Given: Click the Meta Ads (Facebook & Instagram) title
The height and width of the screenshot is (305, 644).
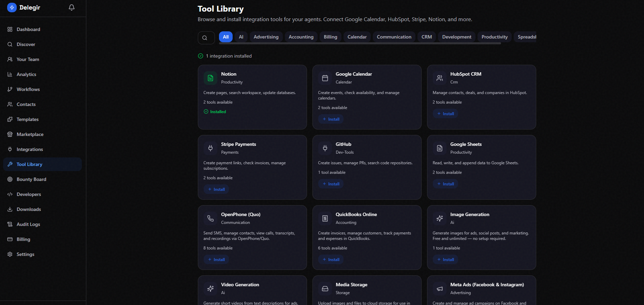Looking at the screenshot, I should pyautogui.click(x=487, y=285).
